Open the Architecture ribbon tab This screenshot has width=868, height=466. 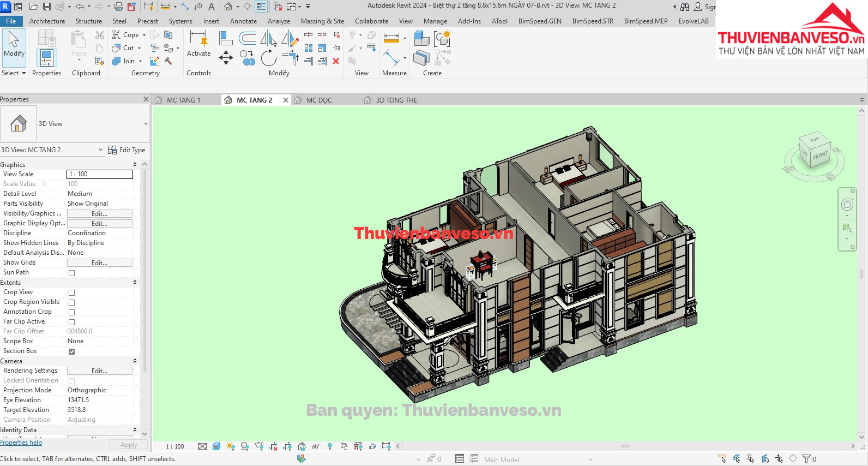[x=47, y=21]
